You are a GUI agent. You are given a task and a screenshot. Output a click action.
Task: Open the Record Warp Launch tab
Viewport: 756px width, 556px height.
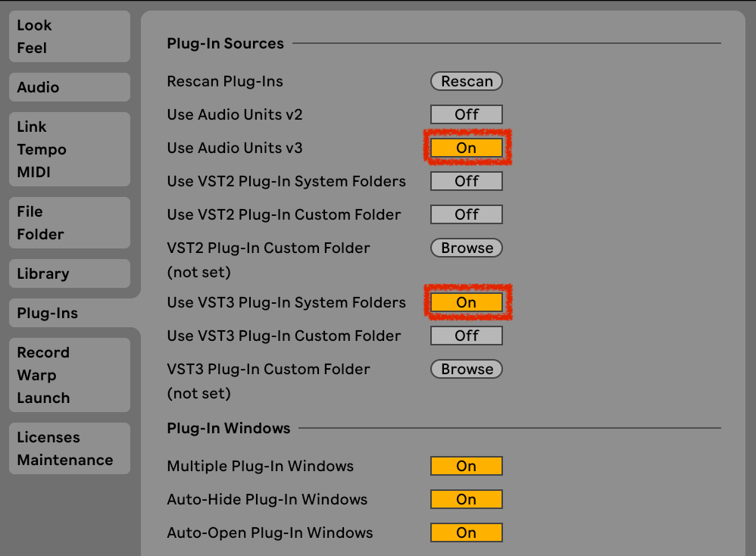[69, 375]
